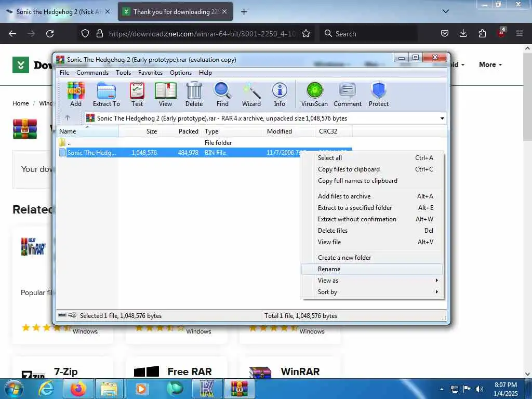Choose Delete files in context menu
This screenshot has height=399, width=532.
[x=372, y=230]
